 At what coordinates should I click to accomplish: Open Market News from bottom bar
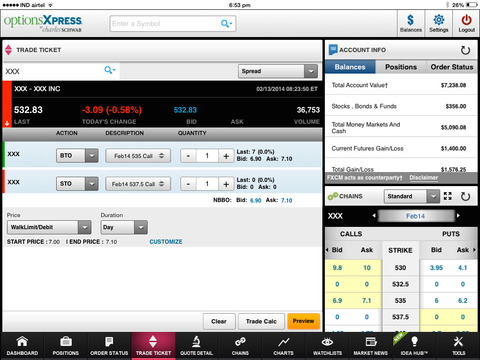point(371,346)
